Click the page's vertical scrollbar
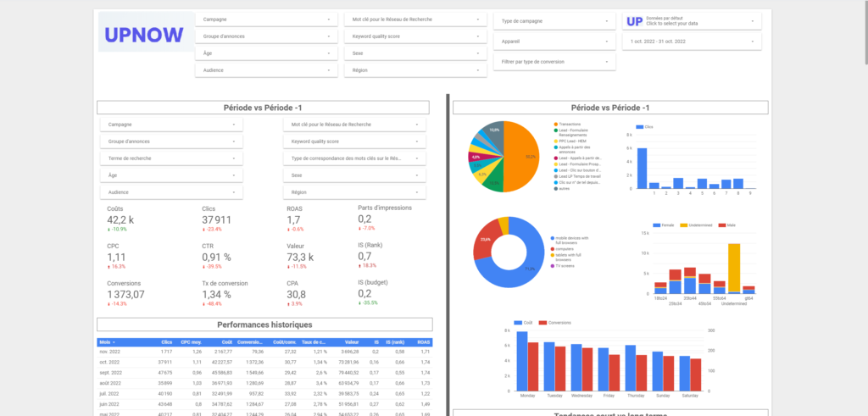 point(865,33)
